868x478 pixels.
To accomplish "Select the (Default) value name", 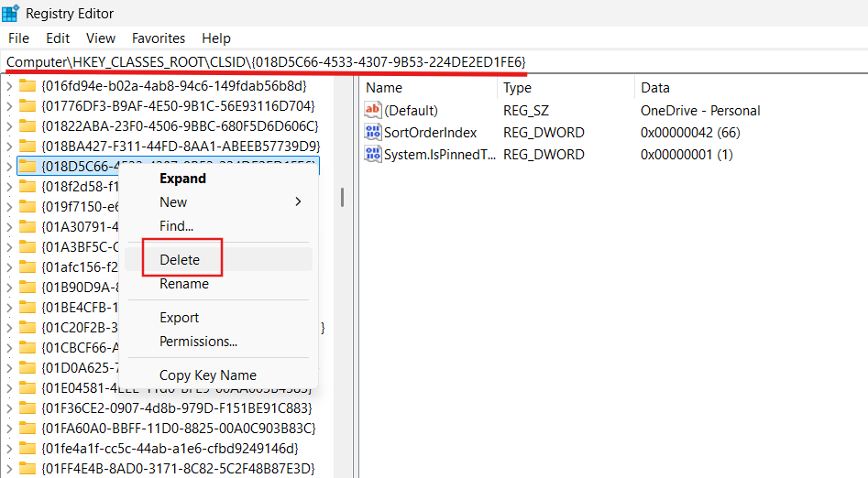I will click(411, 111).
